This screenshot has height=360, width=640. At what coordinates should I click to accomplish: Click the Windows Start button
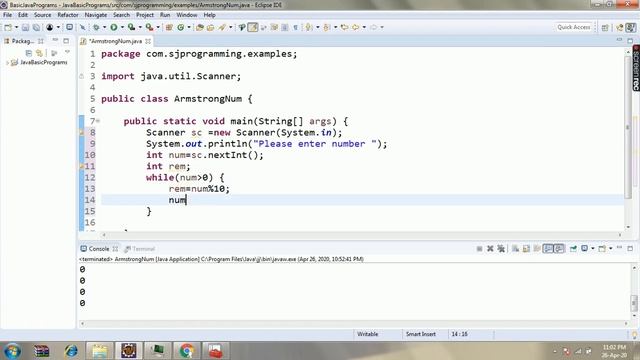click(x=12, y=351)
